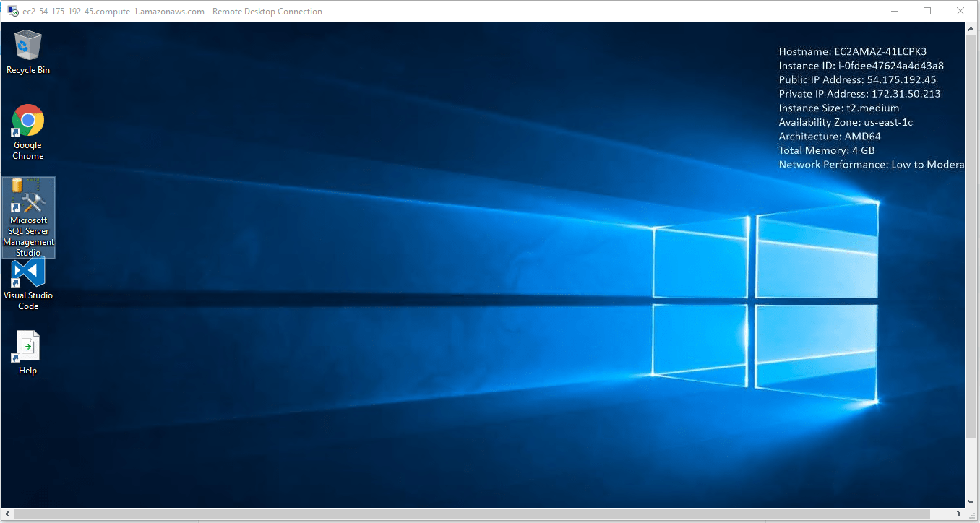Click the window resize grip at bottom-right corner
Viewport: 980px width, 523px height.
click(x=973, y=515)
